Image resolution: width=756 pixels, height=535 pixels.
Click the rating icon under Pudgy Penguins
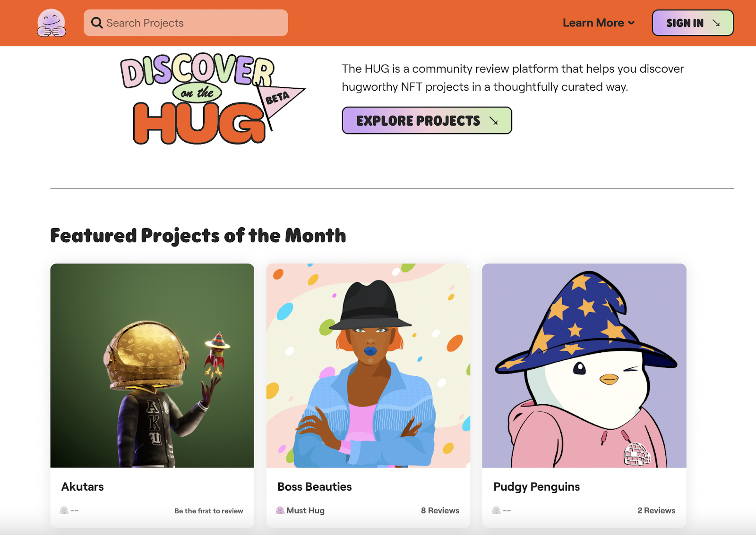[496, 510]
